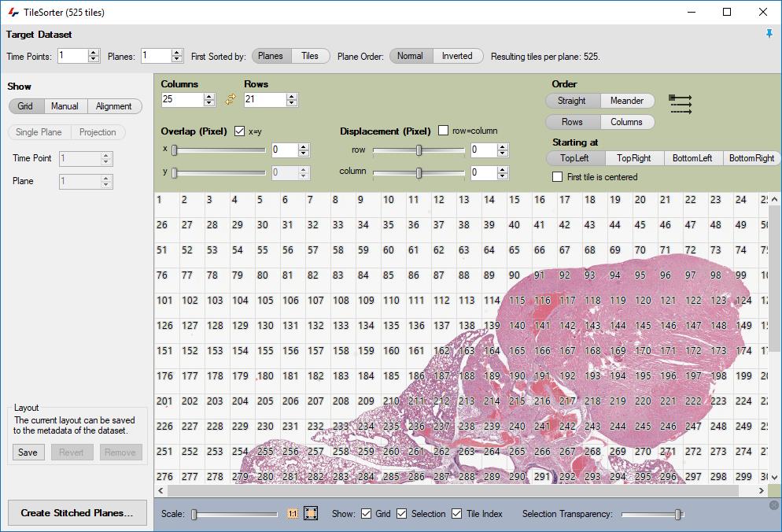Click the vertical scrollbar down arrow
This screenshot has width=782, height=532.
point(774,477)
